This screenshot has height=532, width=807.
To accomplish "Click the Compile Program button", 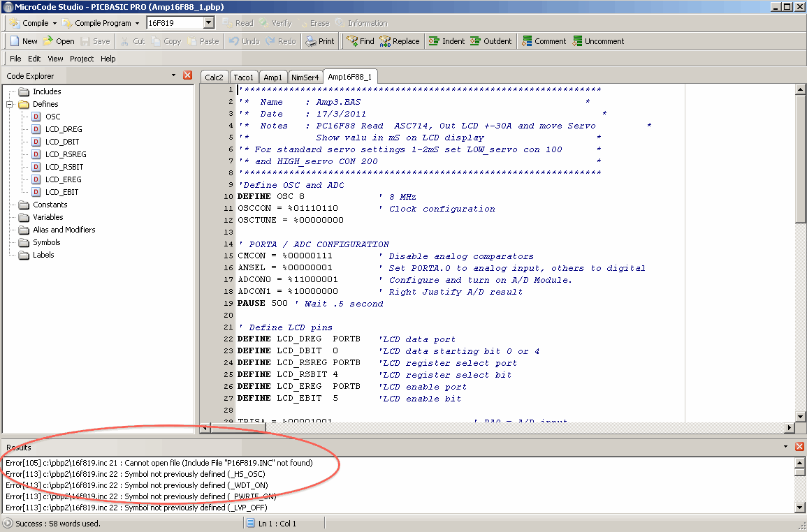I will coord(96,23).
